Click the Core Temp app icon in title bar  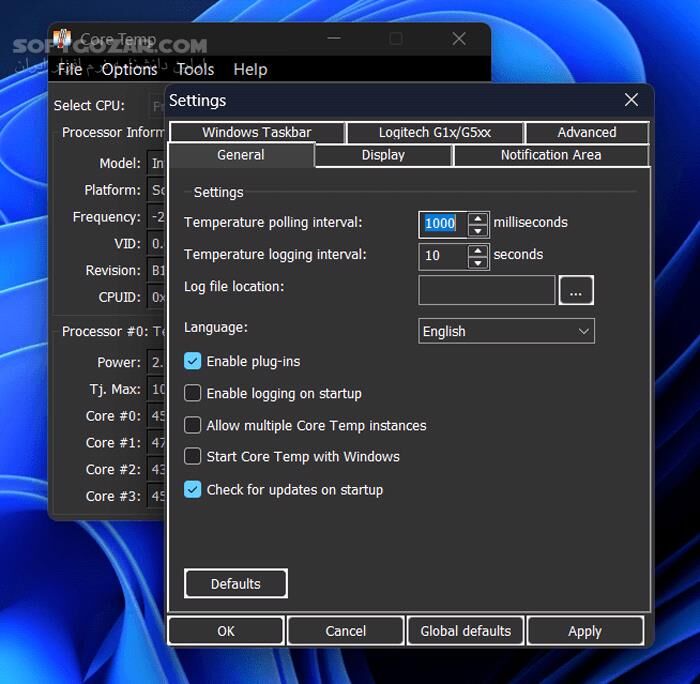pos(63,40)
